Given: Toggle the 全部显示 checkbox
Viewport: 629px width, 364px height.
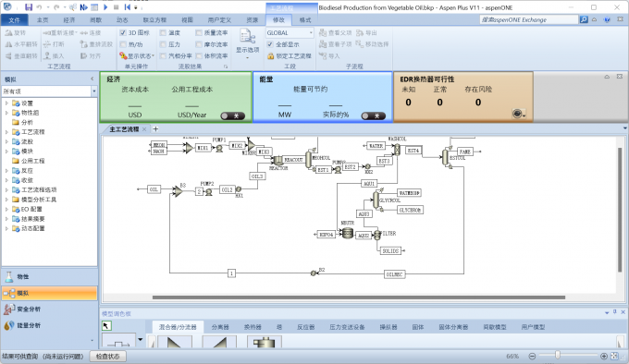Looking at the screenshot, I should click(270, 44).
